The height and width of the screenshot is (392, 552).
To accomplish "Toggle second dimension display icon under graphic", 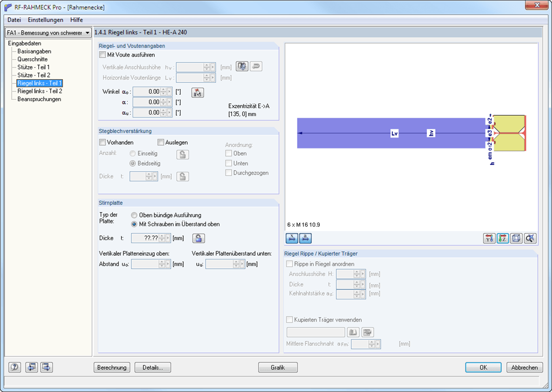I will click(x=305, y=239).
